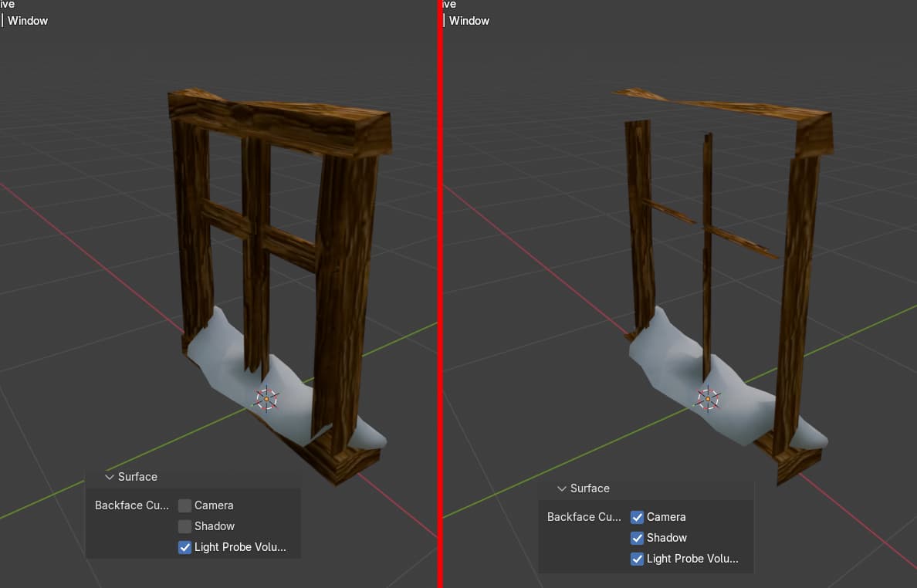Uncheck Camera checkbox in right panel
This screenshot has width=917, height=588.
click(x=638, y=517)
